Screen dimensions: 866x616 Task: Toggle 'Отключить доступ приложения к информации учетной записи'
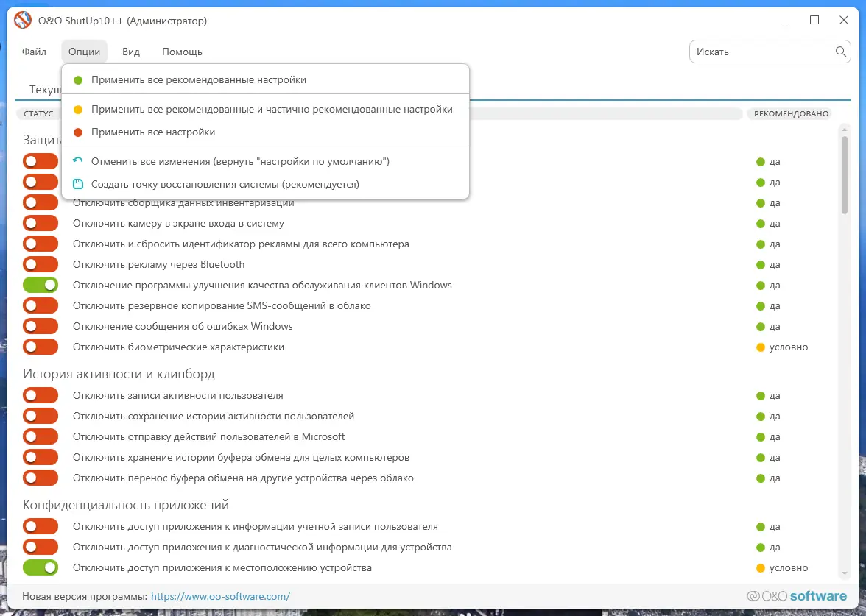click(x=41, y=527)
